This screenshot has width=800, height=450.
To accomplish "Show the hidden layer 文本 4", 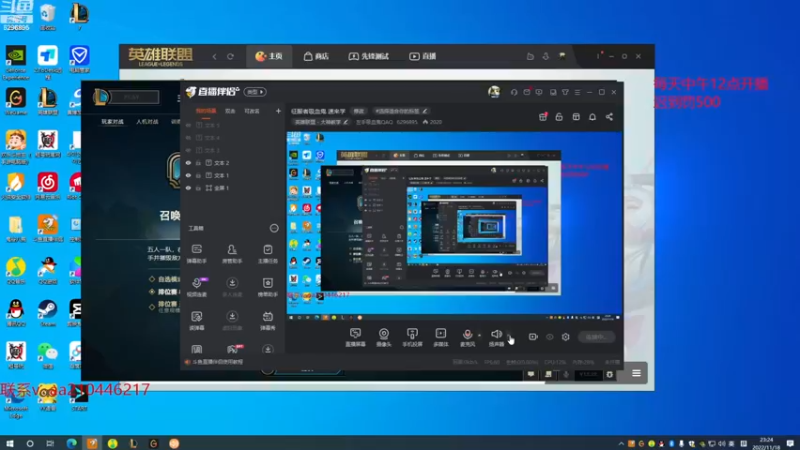I will click(x=188, y=138).
